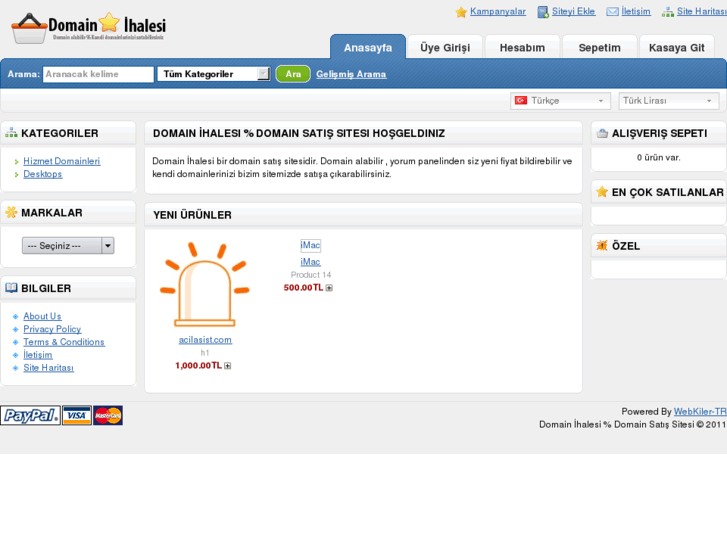Click the Domain İhalesi basket logo
This screenshot has width=727, height=545.
88,28
